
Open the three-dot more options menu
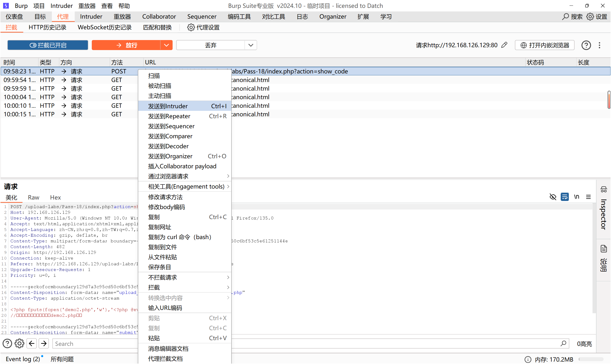[600, 45]
